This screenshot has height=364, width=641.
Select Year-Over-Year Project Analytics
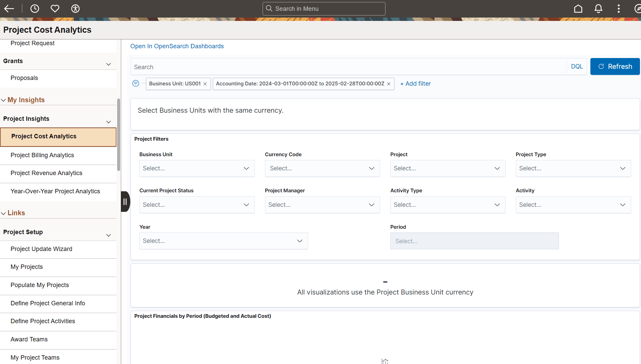click(55, 191)
